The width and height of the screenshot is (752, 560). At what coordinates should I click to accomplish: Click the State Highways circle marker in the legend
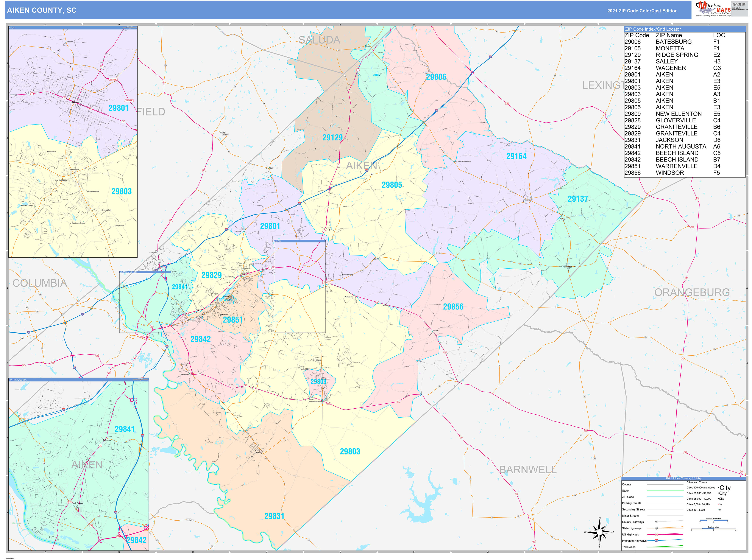(656, 528)
